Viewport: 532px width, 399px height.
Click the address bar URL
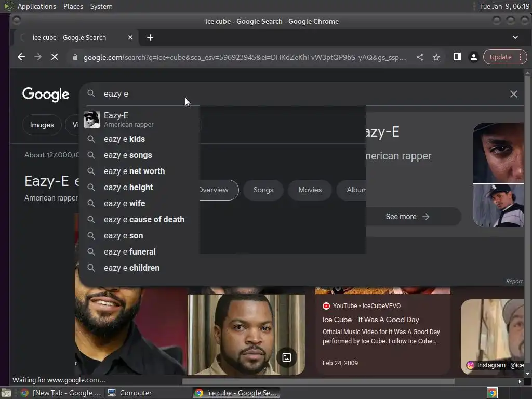tap(244, 57)
